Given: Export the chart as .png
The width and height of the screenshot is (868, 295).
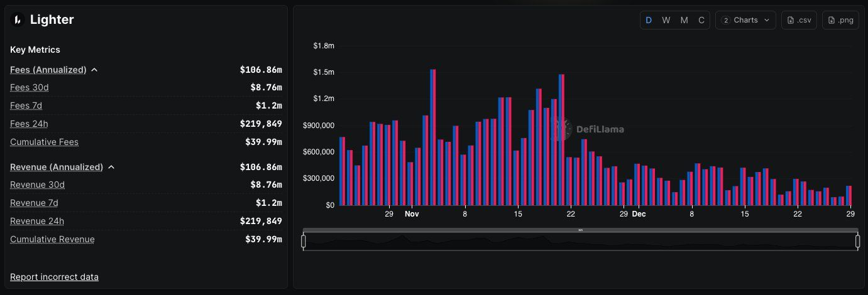Looking at the screenshot, I should [x=840, y=20].
